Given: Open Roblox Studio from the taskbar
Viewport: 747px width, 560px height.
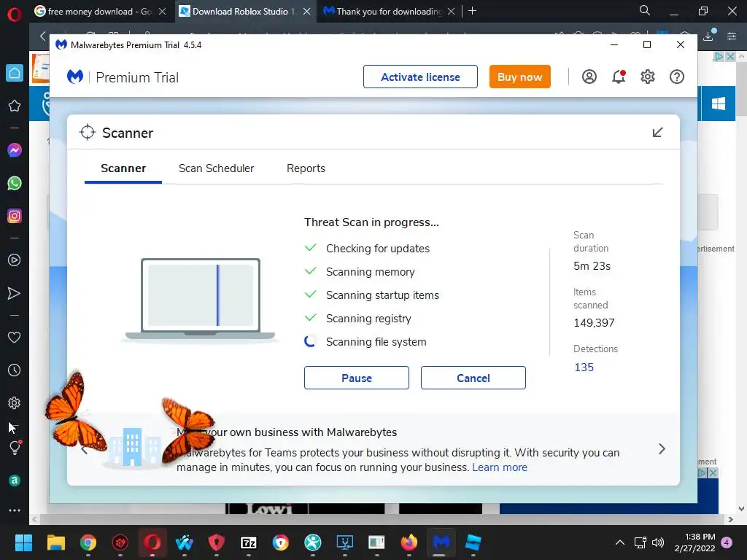Looking at the screenshot, I should (x=473, y=542).
